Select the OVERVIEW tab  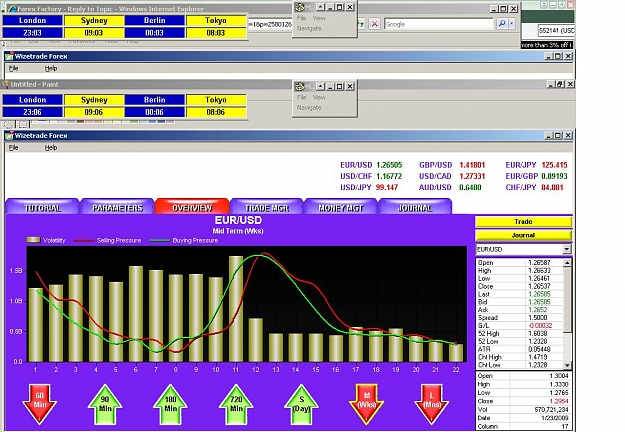click(192, 206)
